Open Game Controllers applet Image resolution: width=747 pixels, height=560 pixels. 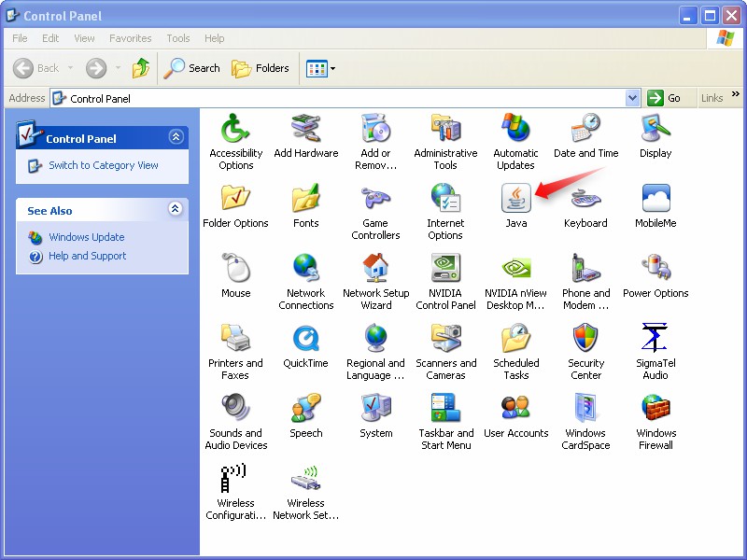pyautogui.click(x=375, y=199)
